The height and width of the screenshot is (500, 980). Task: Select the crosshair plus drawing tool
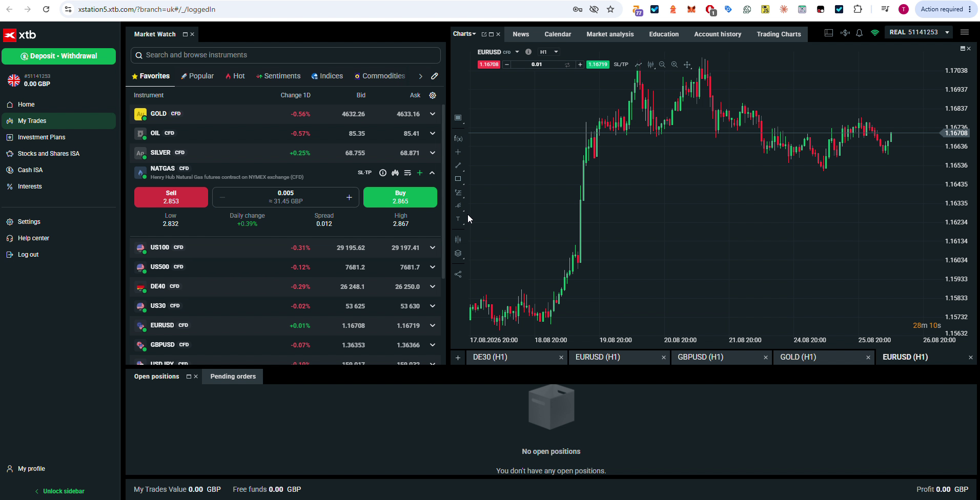click(458, 152)
